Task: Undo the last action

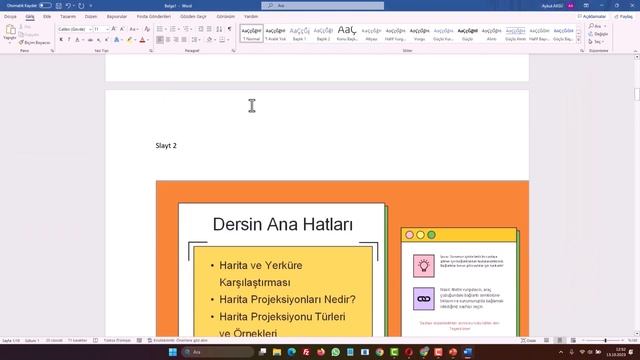Action: click(x=68, y=6)
